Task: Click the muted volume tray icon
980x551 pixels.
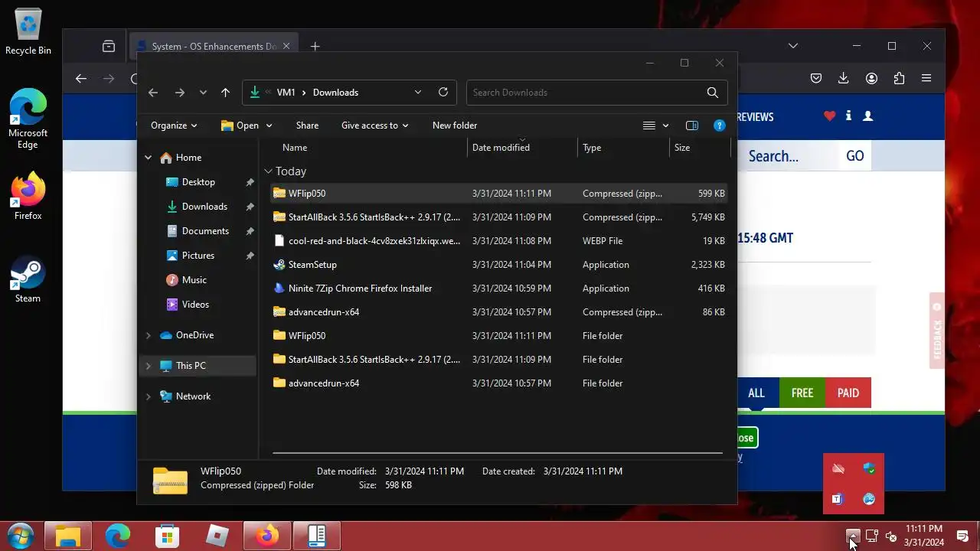Action: click(x=891, y=536)
